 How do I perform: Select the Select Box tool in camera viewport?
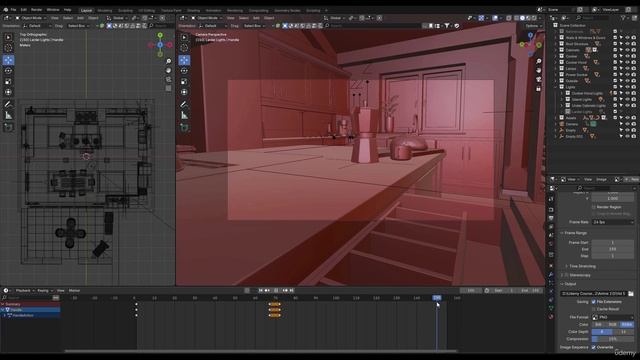pyautogui.click(x=184, y=38)
